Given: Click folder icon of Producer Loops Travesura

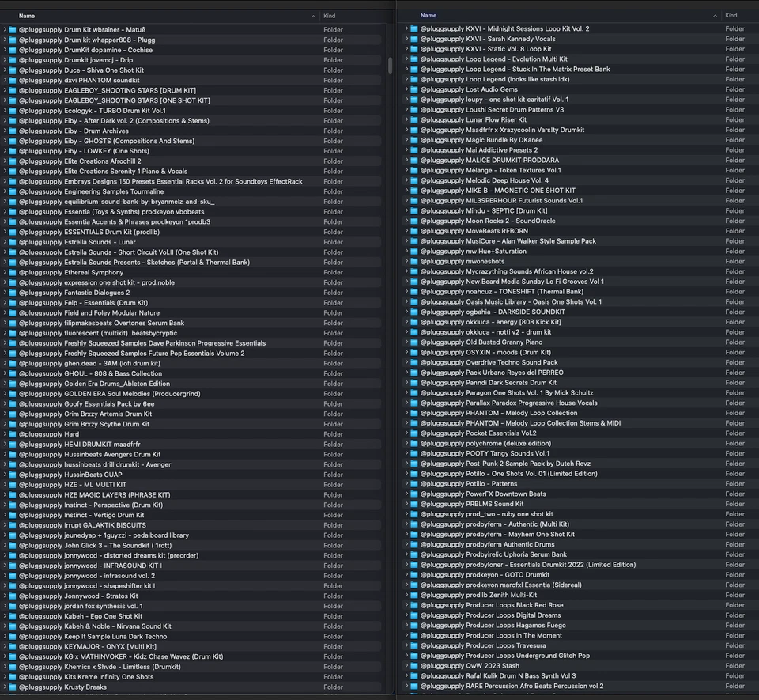Looking at the screenshot, I should pos(414,645).
